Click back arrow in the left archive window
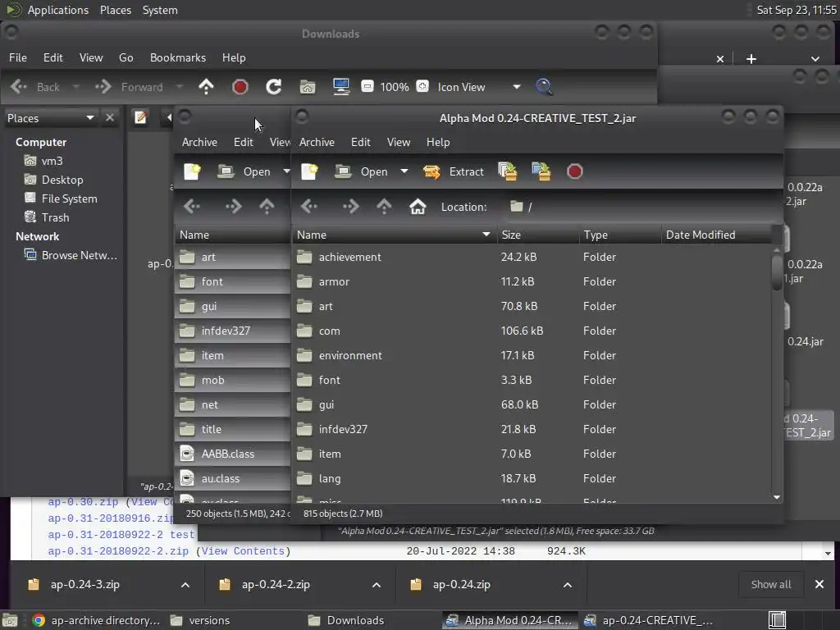 coord(192,206)
